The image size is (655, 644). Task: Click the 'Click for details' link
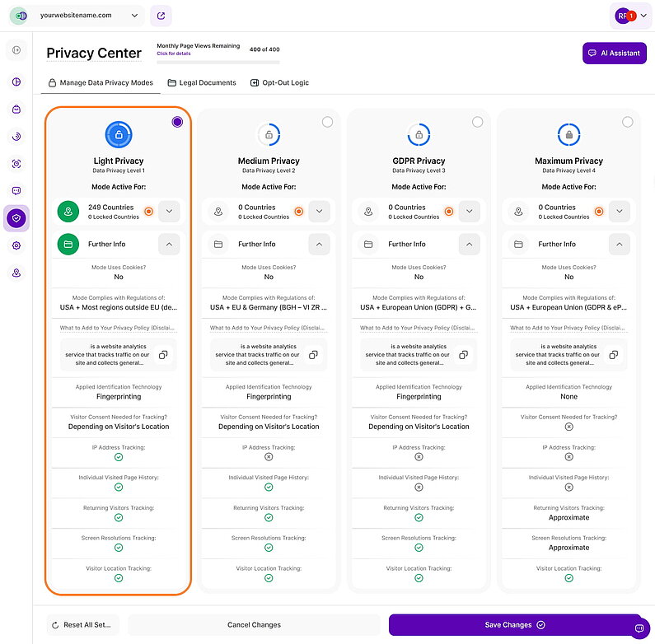click(x=174, y=54)
